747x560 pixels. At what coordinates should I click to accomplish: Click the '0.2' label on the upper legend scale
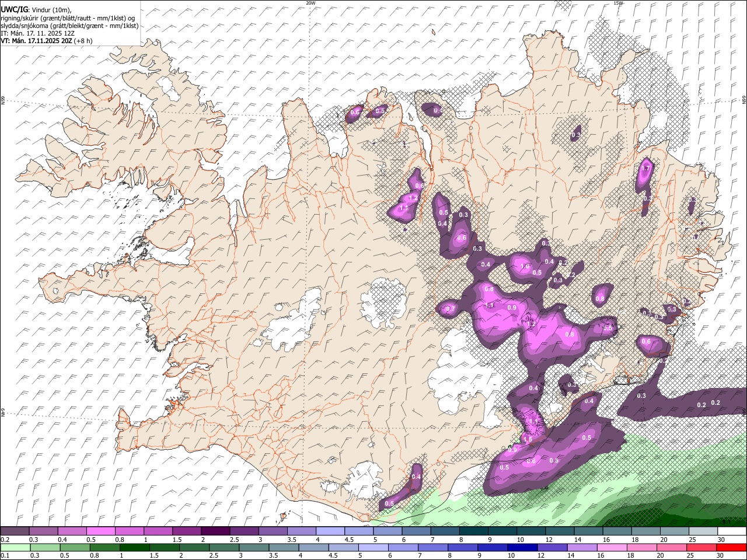pos(5,540)
